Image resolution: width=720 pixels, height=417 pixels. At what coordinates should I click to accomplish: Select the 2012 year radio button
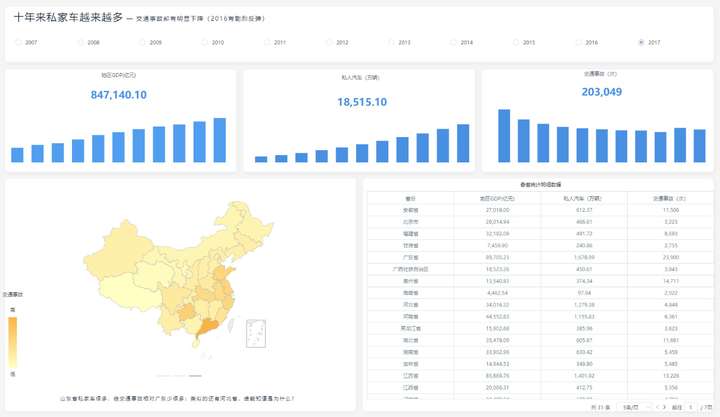329,42
